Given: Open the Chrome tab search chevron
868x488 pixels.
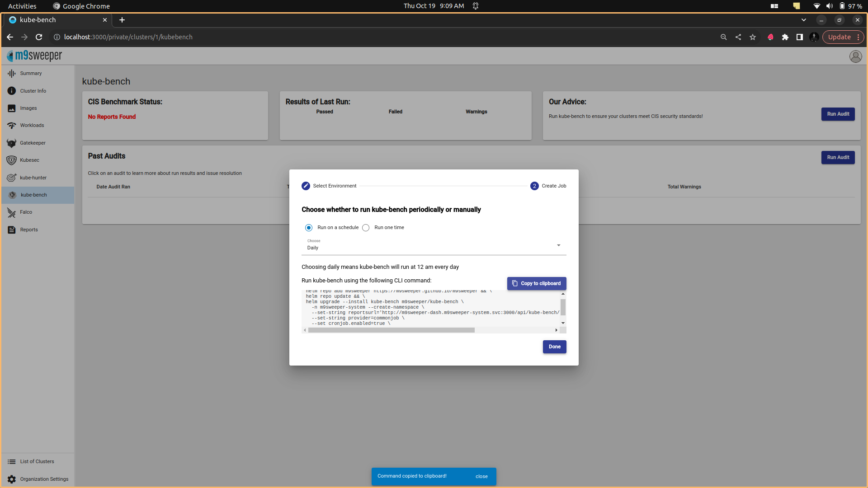Looking at the screenshot, I should tap(804, 20).
